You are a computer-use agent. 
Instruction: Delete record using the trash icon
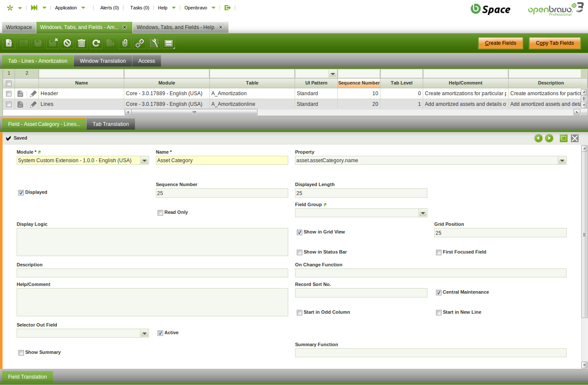pyautogui.click(x=82, y=43)
